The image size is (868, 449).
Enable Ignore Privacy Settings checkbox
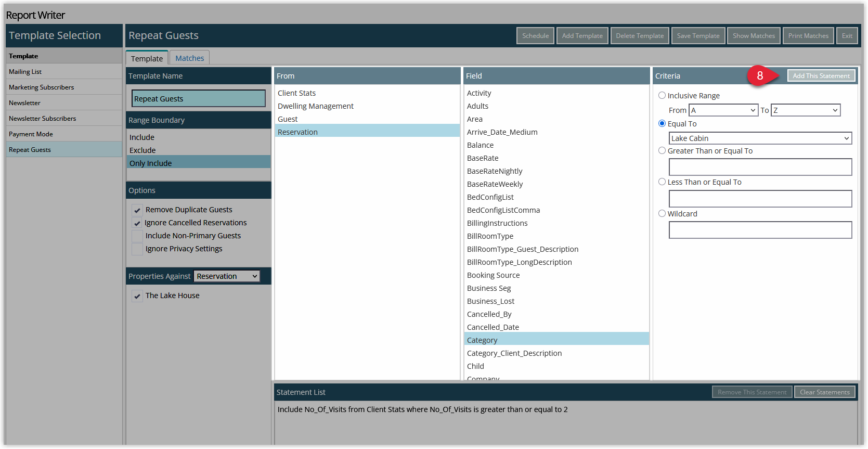click(x=137, y=249)
